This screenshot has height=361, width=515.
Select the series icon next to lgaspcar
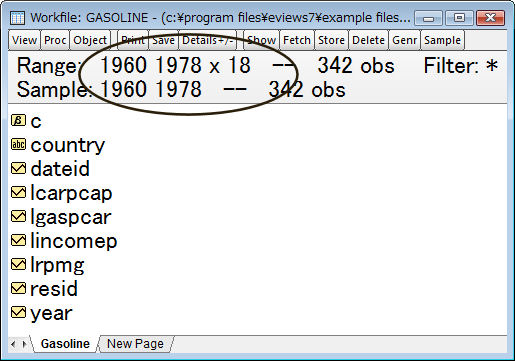pos(18,216)
